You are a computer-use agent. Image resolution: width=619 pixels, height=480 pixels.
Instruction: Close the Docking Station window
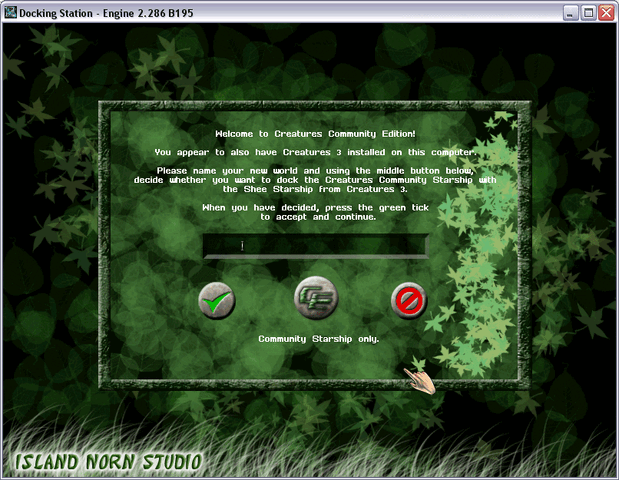pos(606,13)
